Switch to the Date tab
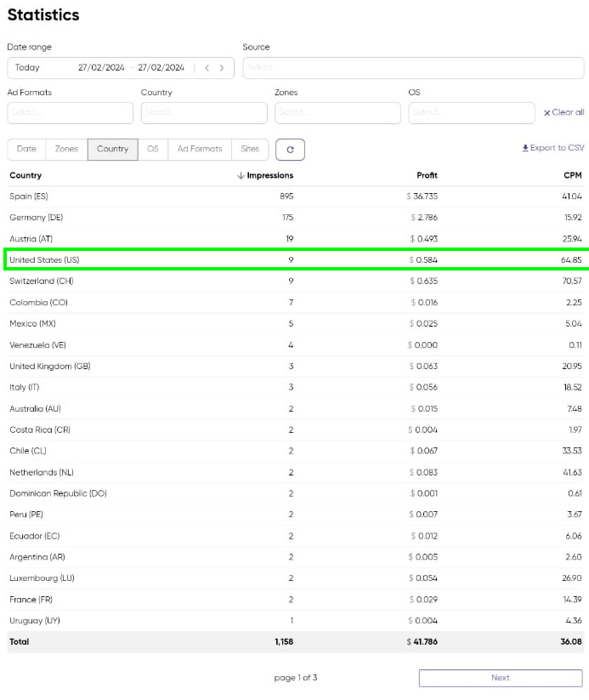Viewport: 589px width, 700px height. [26, 149]
